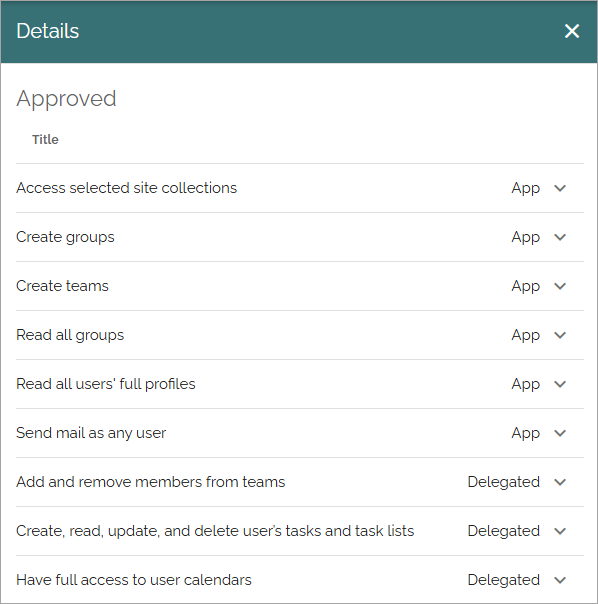Expand the Access selected site collections chevron
This screenshot has height=604, width=598.
[x=560, y=188]
